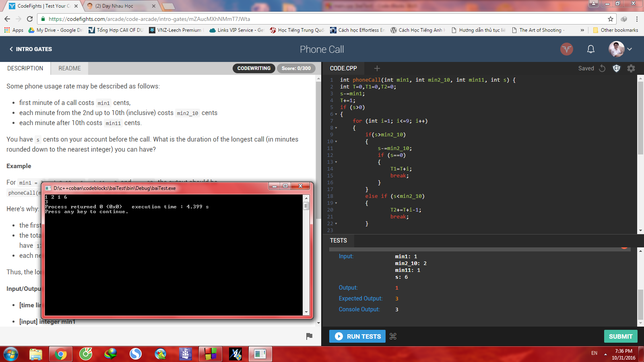This screenshot has height=362, width=644.
Task: Submit the solution with SUBMIT button
Action: click(x=621, y=336)
